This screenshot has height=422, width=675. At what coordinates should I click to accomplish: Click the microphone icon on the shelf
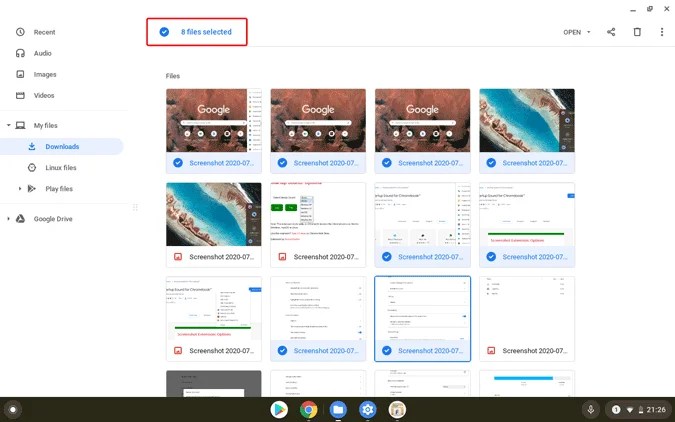pos(591,410)
